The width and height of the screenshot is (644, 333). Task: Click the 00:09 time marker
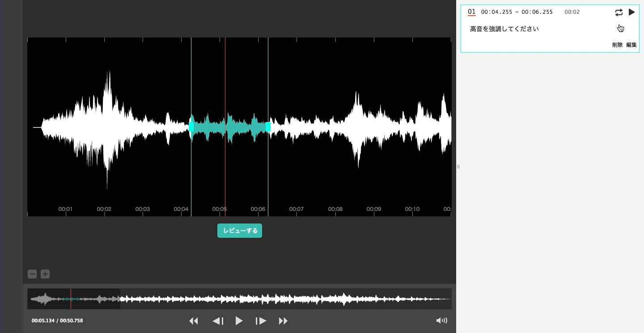point(373,209)
